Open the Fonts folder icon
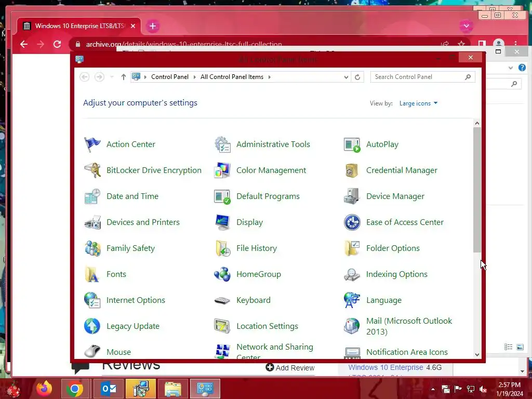This screenshot has height=399, width=532. pyautogui.click(x=92, y=274)
